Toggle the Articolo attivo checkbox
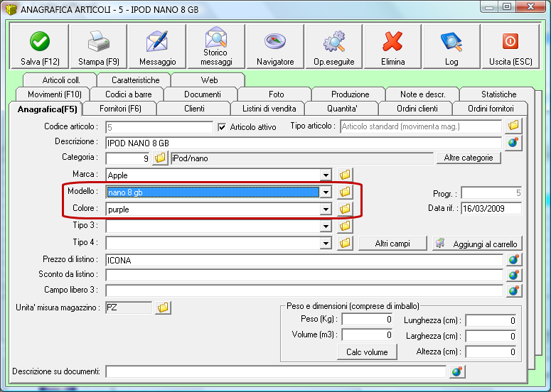The width and height of the screenshot is (551, 392). click(222, 127)
